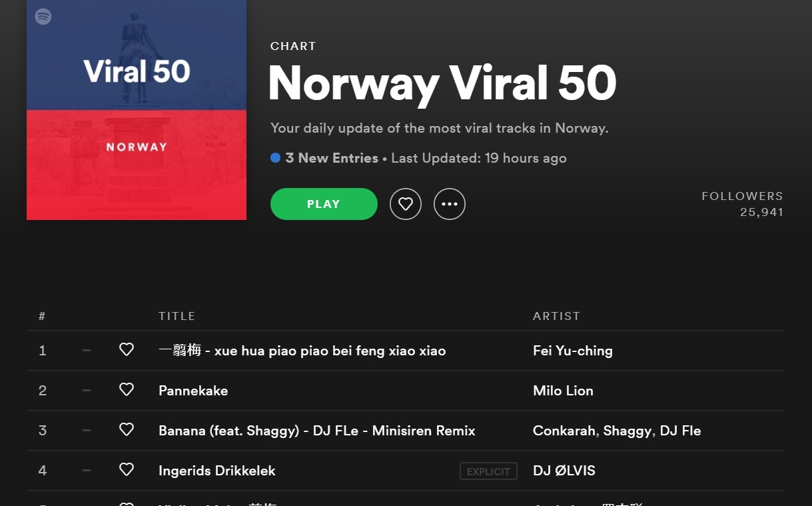Visit the DJ Fle artist link
This screenshot has width=812, height=506.
tap(680, 431)
